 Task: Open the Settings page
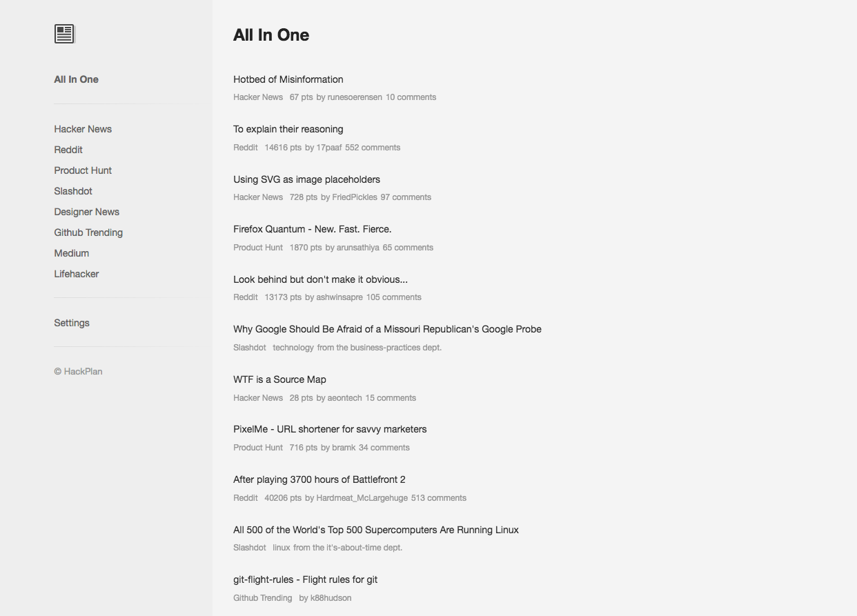coord(72,323)
